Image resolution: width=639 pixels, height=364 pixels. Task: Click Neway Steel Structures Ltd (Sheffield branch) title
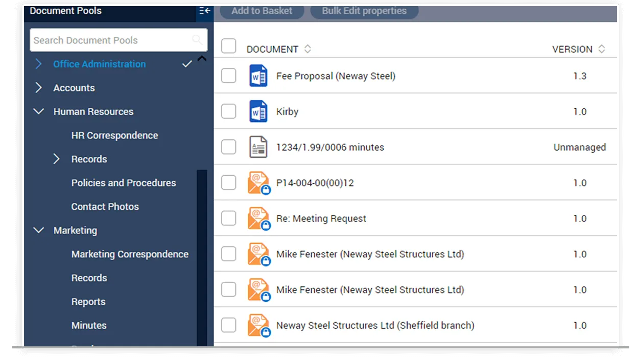pos(375,325)
